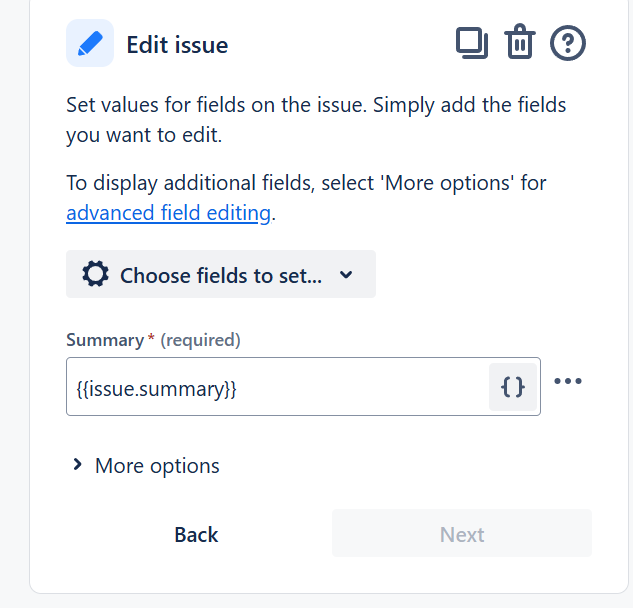Click the Summary (required) label
633x608 pixels.
(153, 340)
